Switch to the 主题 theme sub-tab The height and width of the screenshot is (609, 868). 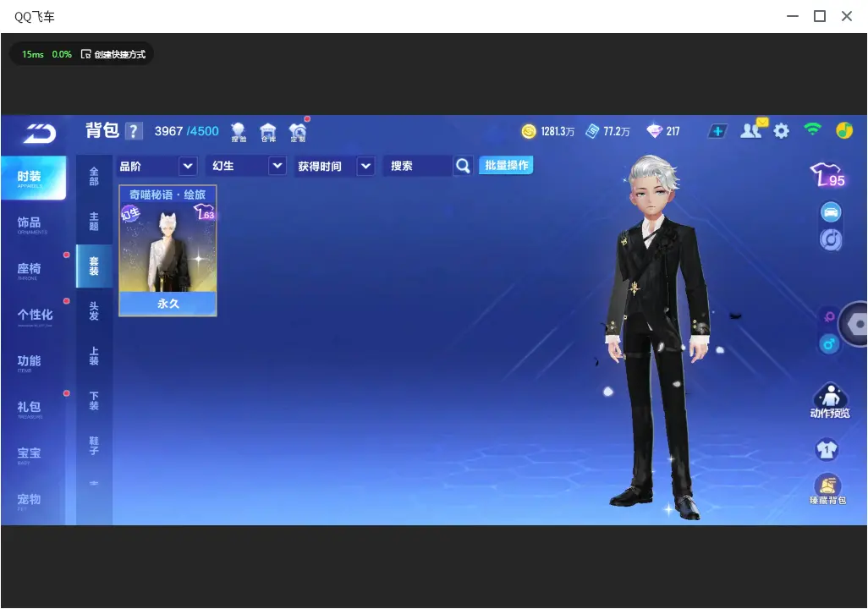pyautogui.click(x=94, y=222)
